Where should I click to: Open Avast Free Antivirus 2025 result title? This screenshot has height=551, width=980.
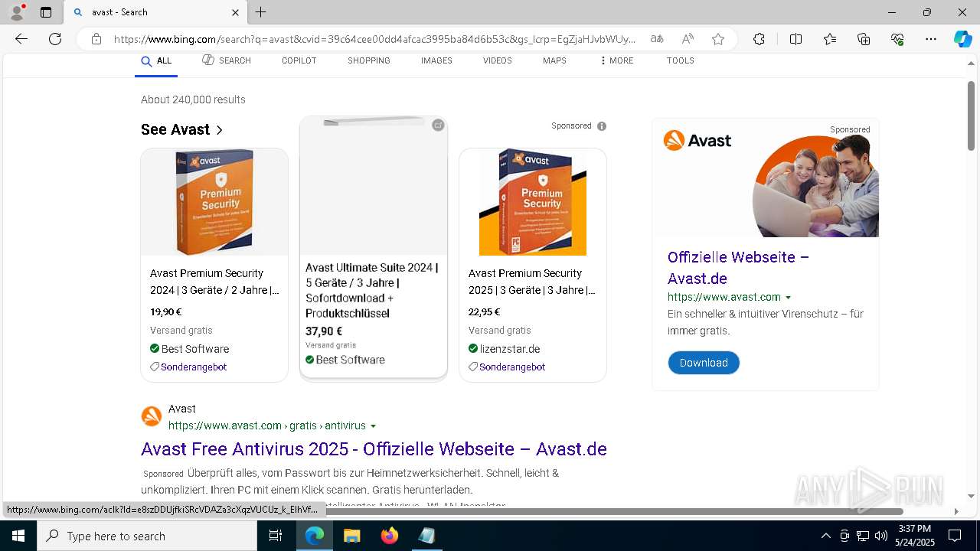pyautogui.click(x=374, y=449)
